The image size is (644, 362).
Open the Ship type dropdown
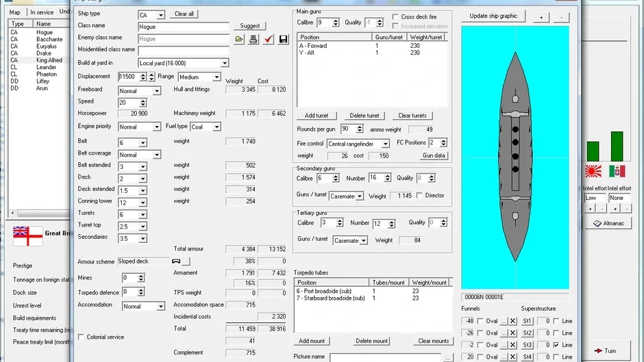[x=160, y=15]
